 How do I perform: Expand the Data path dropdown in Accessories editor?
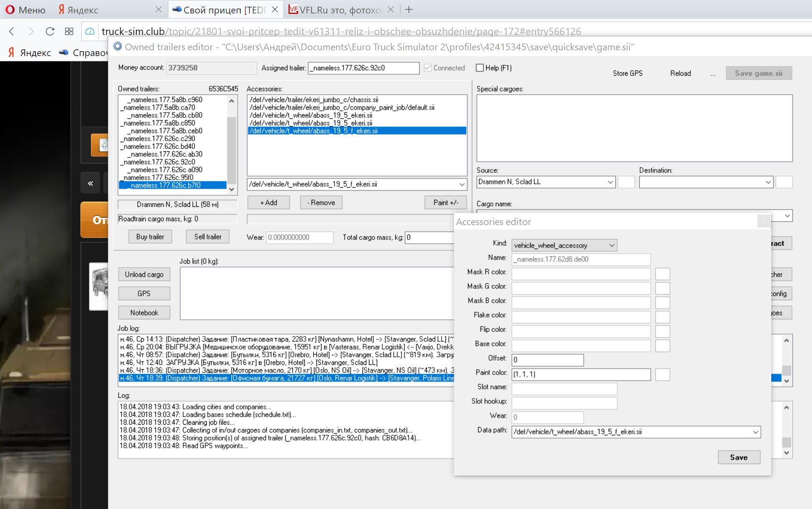click(x=755, y=432)
